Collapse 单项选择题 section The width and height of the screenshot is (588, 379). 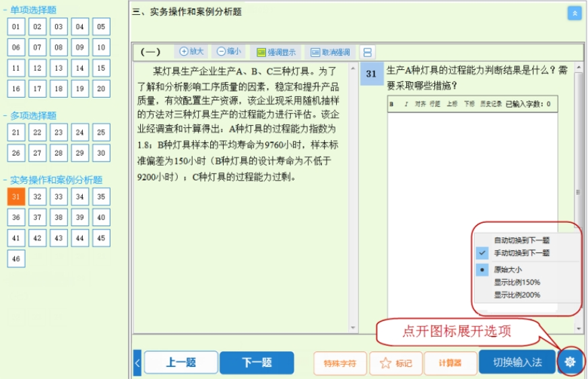tap(5, 10)
